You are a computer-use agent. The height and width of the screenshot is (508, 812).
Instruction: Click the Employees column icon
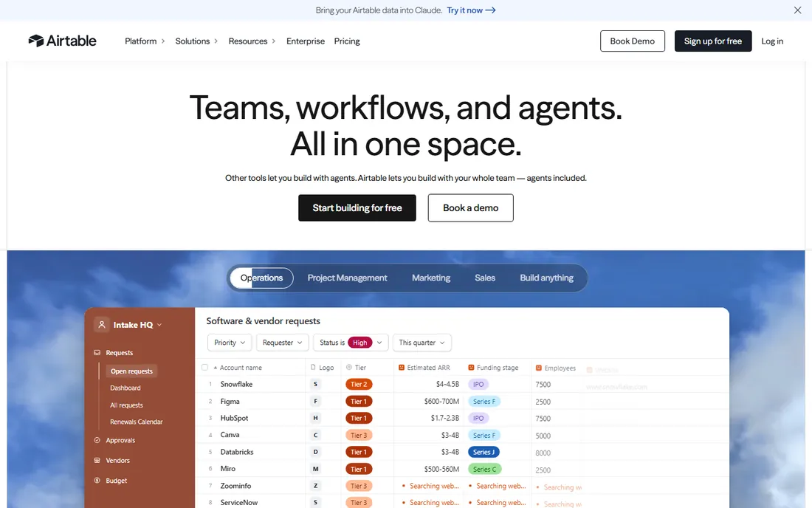(539, 368)
